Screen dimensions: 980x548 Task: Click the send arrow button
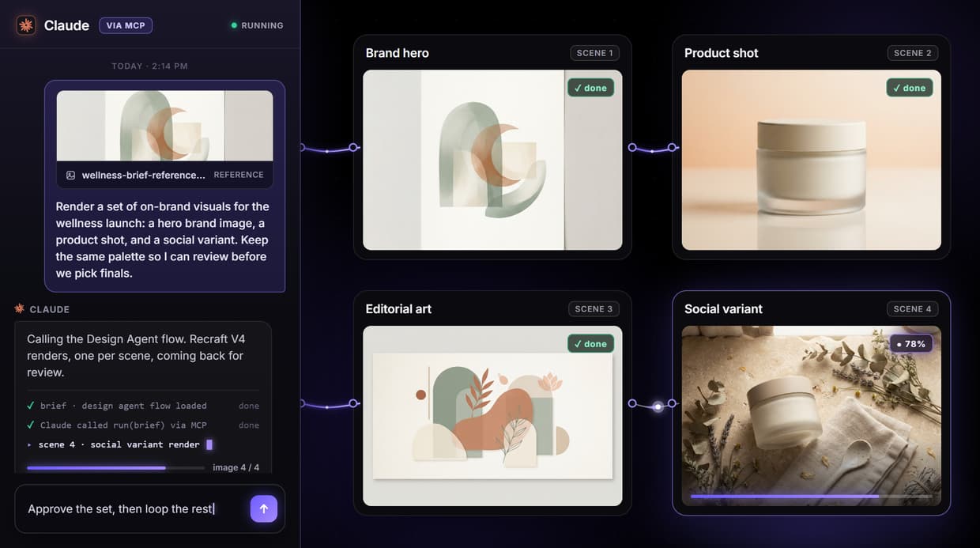(x=264, y=508)
